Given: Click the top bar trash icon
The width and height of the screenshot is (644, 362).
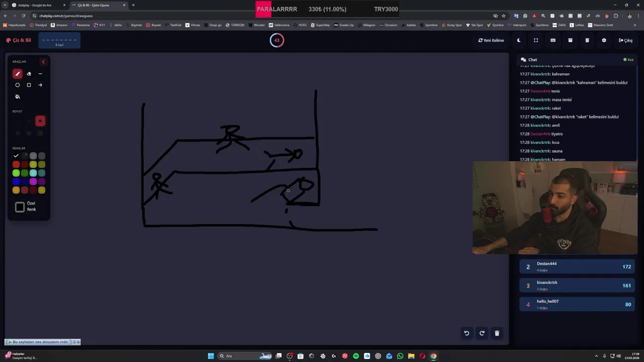Looking at the screenshot, I should (587, 40).
